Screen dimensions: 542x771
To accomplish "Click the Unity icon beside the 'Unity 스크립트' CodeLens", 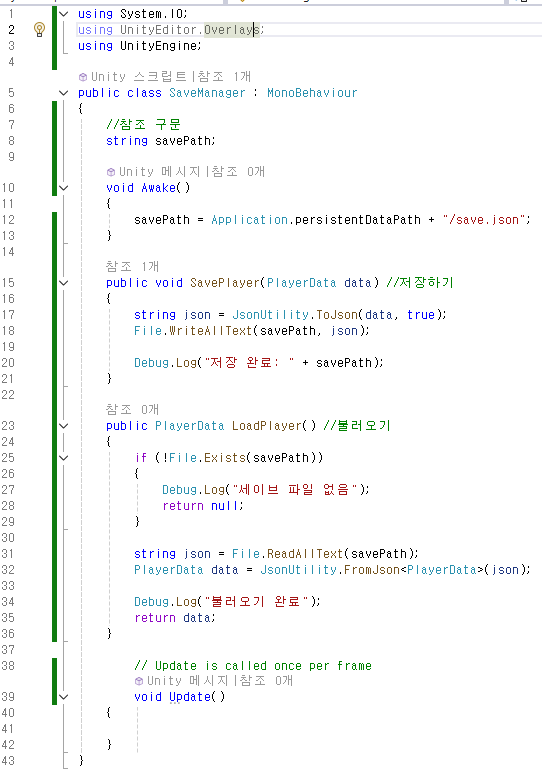I will pos(83,77).
